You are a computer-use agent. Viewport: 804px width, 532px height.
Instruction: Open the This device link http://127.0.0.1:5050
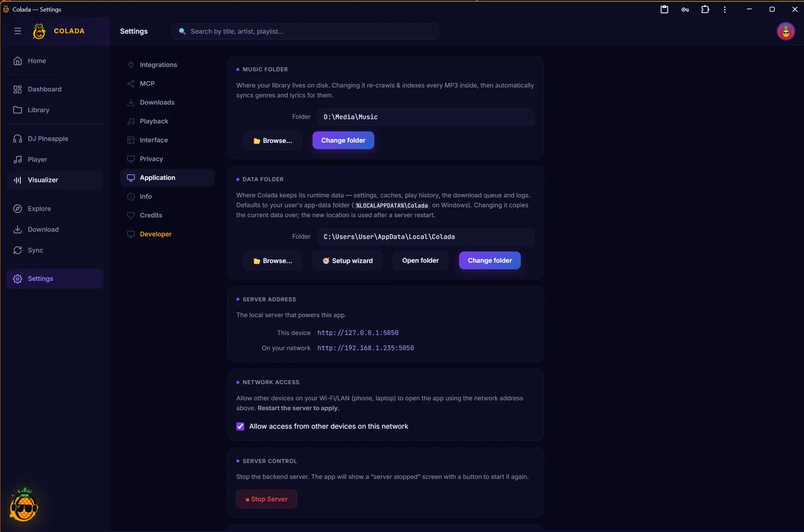coord(358,333)
